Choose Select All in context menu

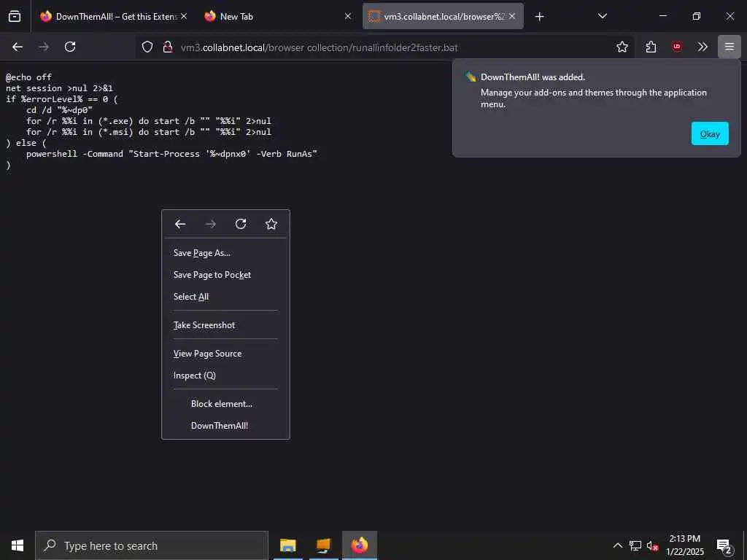coord(225,297)
